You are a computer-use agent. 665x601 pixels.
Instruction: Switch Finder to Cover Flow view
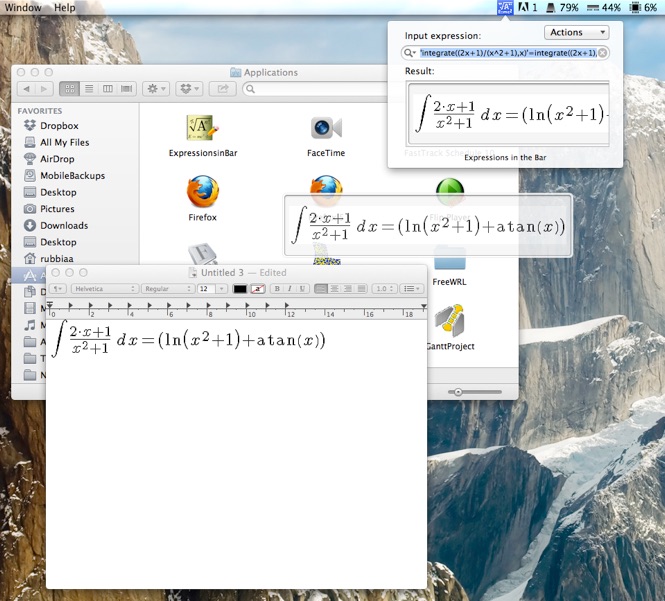(126, 89)
